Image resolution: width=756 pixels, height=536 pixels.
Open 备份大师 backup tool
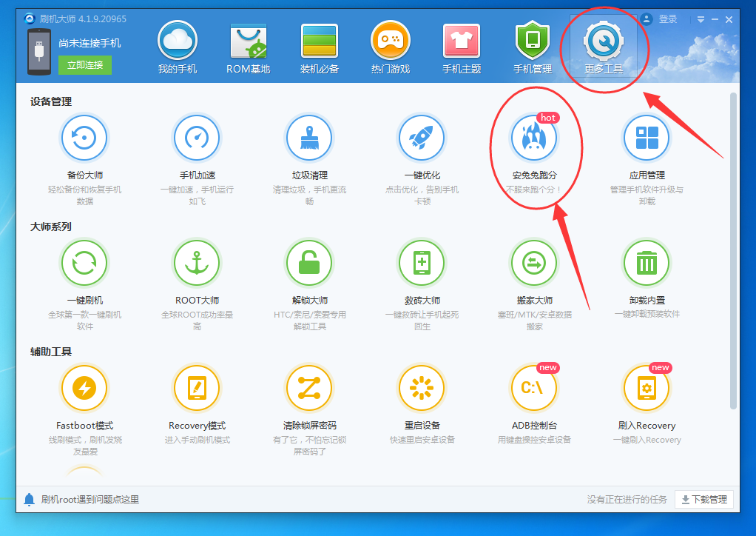click(x=84, y=137)
